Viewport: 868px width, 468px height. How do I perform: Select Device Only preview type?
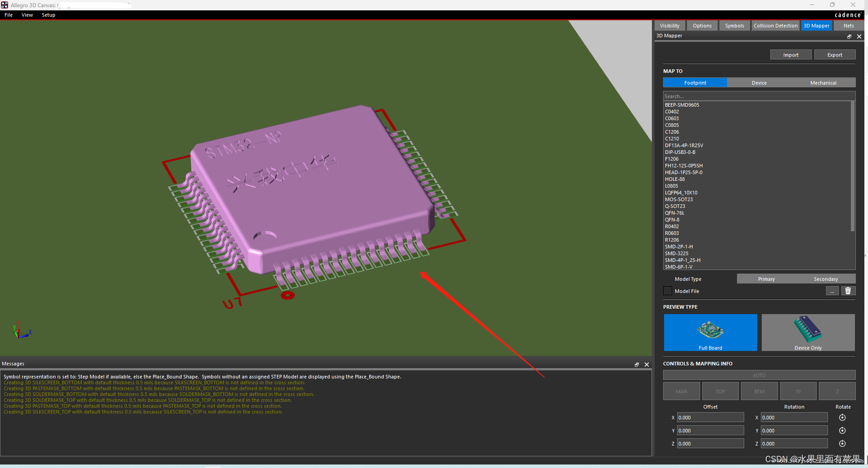(808, 333)
